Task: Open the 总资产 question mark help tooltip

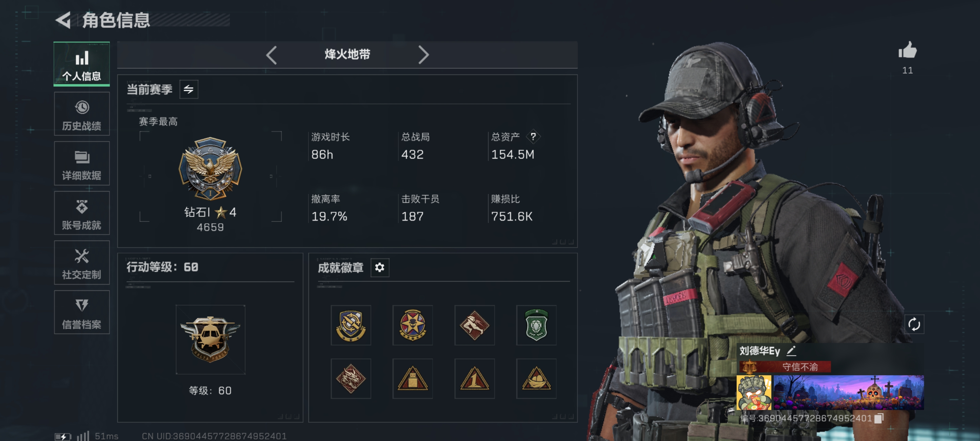Action: point(533,136)
